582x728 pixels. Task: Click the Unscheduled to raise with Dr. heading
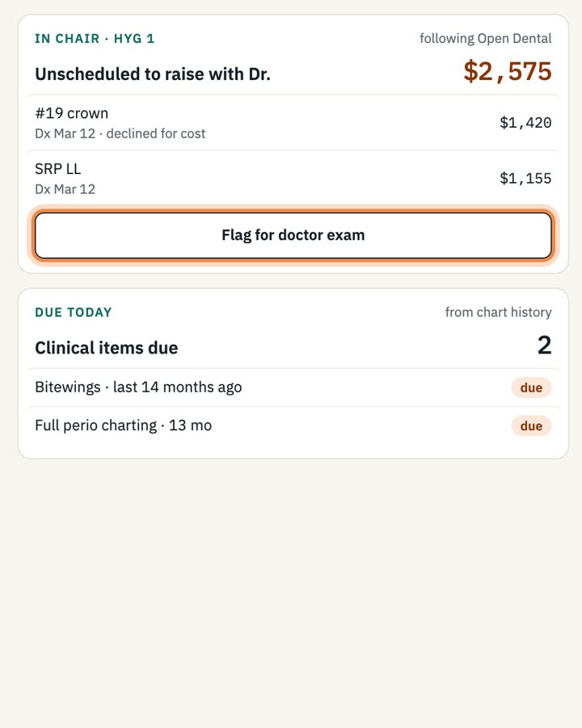153,74
